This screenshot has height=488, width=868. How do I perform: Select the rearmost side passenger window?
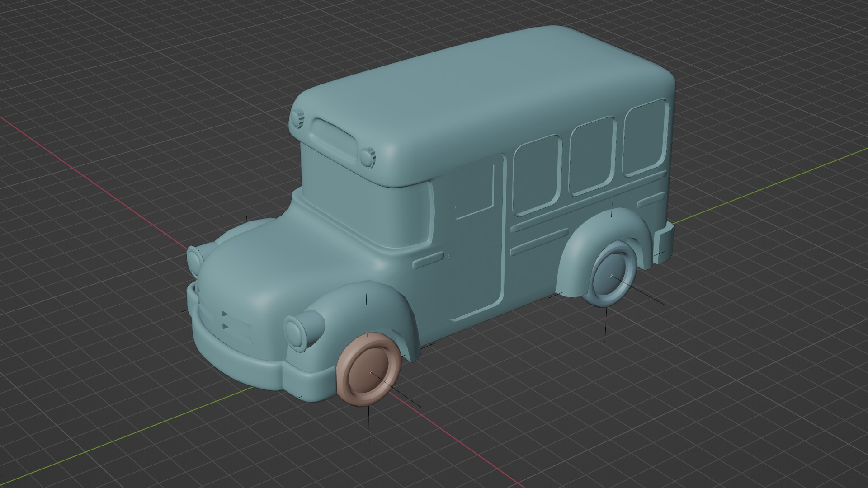click(645, 137)
